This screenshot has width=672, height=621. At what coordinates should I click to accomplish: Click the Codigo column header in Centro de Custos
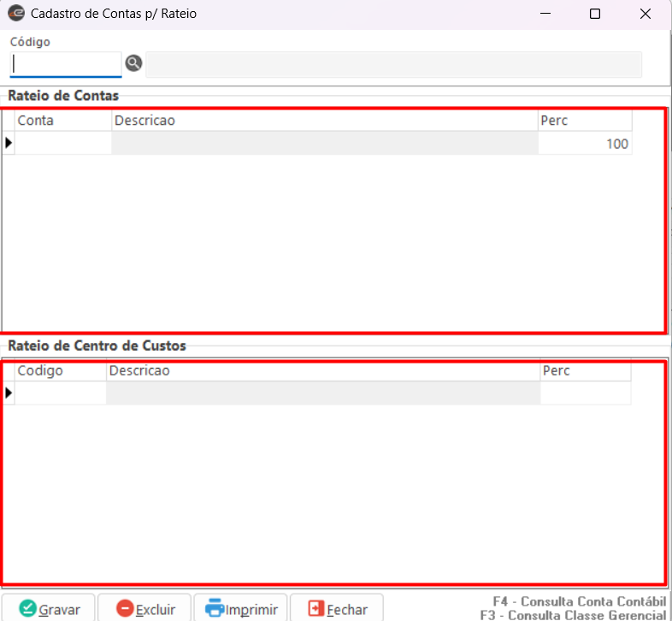(61, 371)
